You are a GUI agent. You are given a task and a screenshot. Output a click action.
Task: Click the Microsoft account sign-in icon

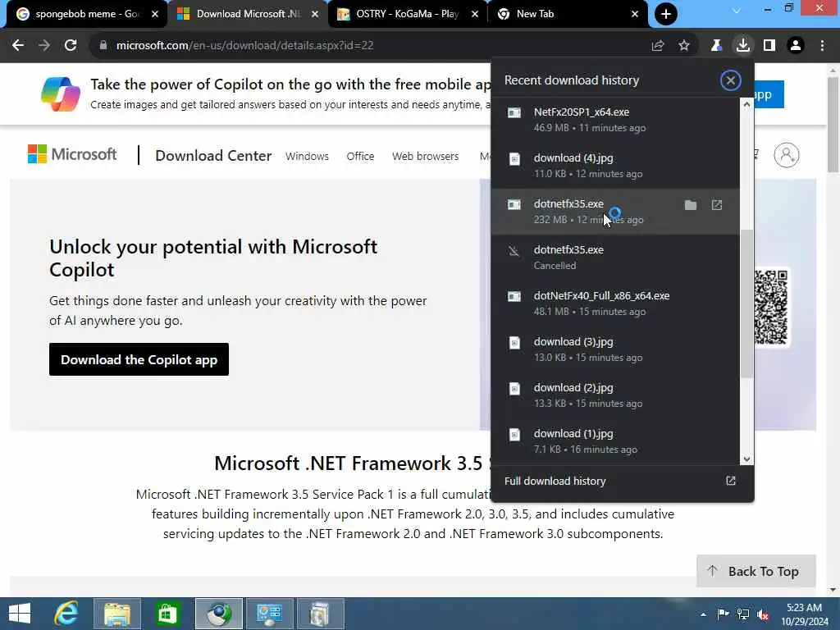787,155
